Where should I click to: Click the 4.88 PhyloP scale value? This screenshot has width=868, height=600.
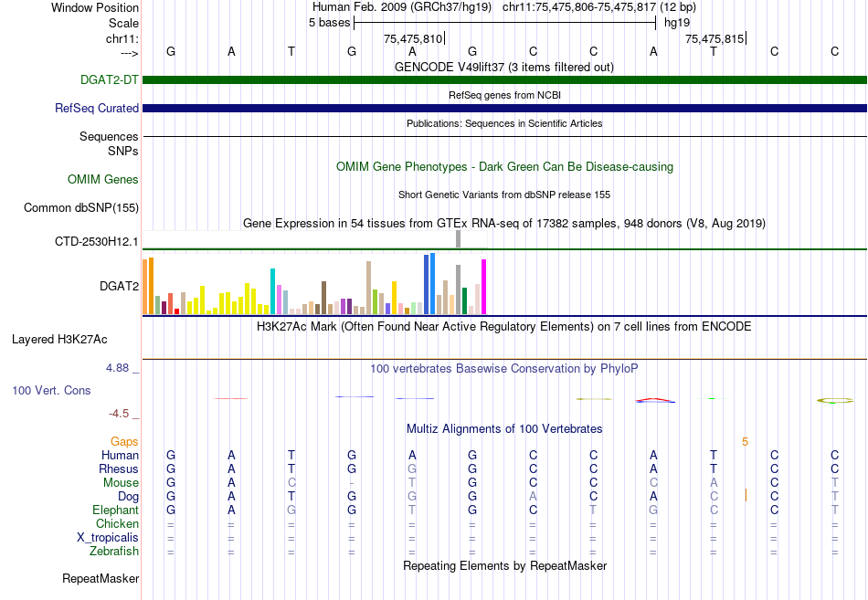tap(117, 368)
